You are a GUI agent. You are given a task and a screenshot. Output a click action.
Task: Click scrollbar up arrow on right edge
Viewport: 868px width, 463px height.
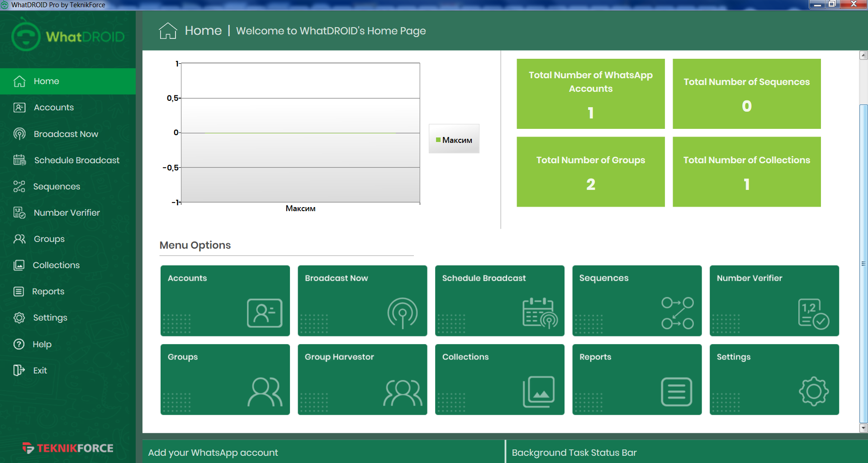pyautogui.click(x=863, y=55)
